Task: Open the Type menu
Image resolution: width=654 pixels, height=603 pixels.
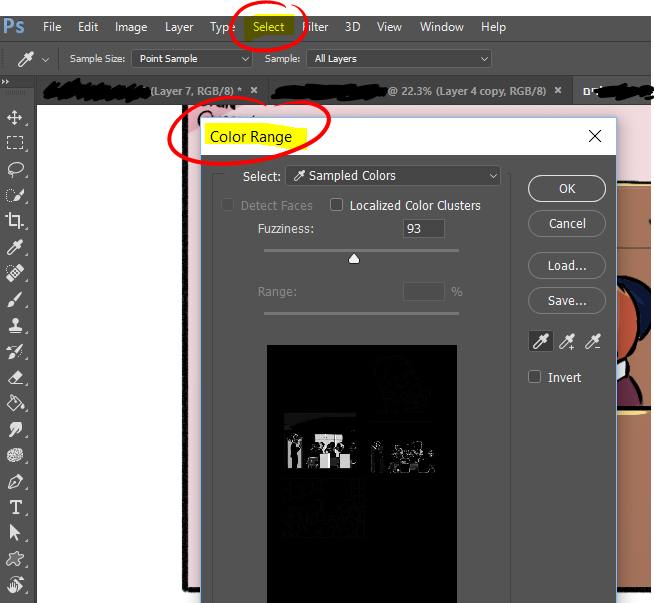Action: pos(222,28)
